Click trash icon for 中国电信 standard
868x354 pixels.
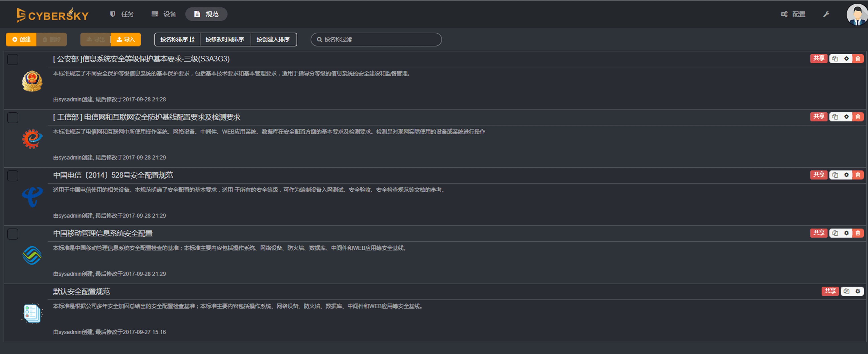[x=858, y=175]
